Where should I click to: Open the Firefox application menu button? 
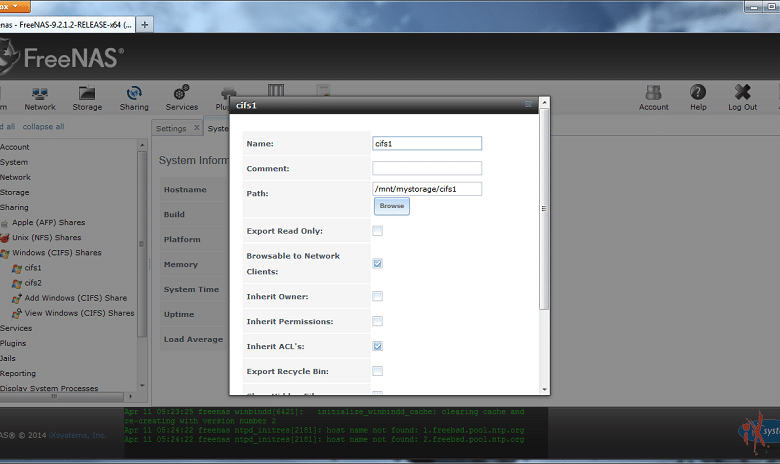[x=15, y=6]
